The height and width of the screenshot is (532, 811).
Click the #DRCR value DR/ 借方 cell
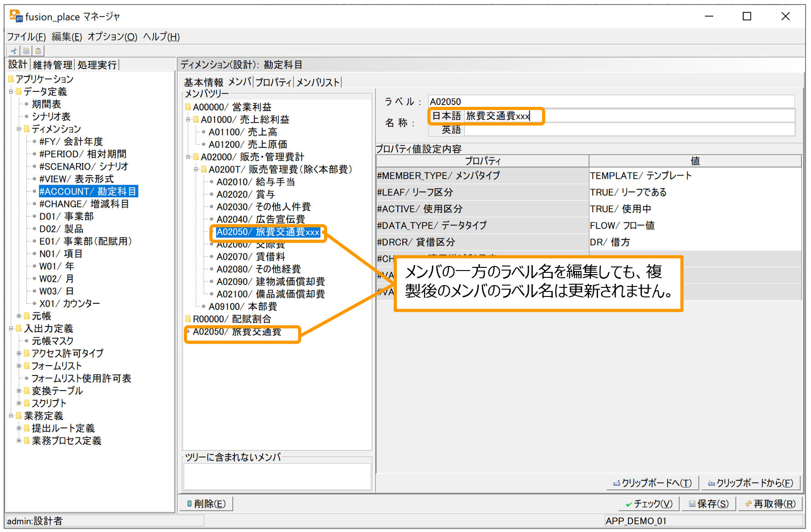click(695, 242)
